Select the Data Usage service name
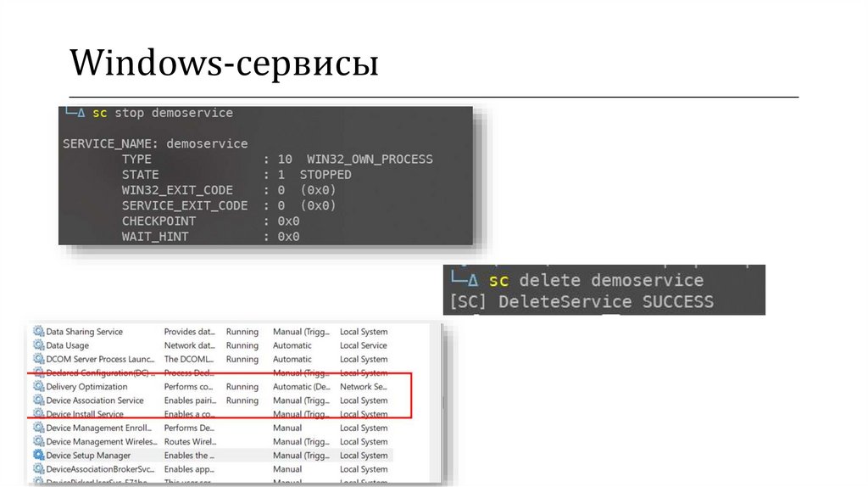Viewport: 868px width, 487px height. [x=68, y=345]
